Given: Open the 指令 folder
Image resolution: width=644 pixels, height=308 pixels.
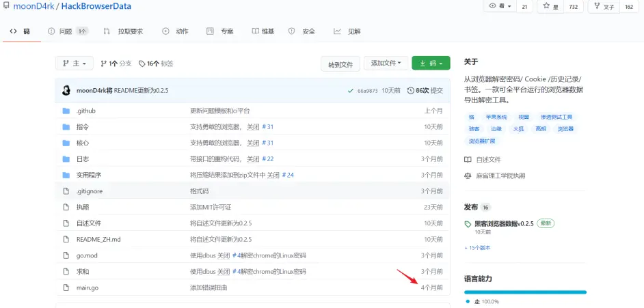Looking at the screenshot, I should 83,127.
